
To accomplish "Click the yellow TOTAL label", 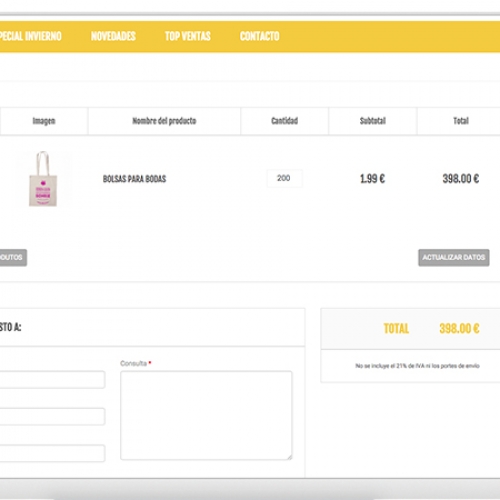I will [396, 329].
